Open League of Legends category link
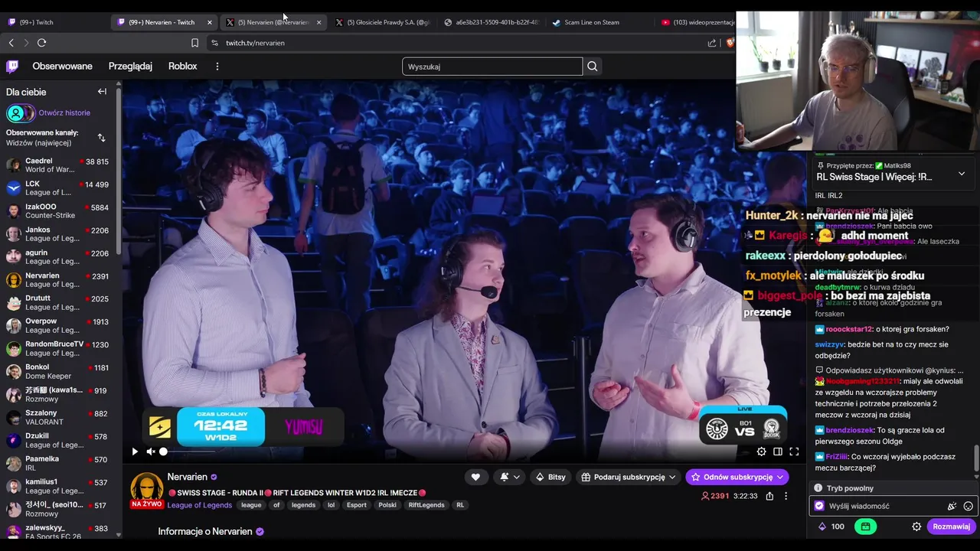 coord(200,505)
